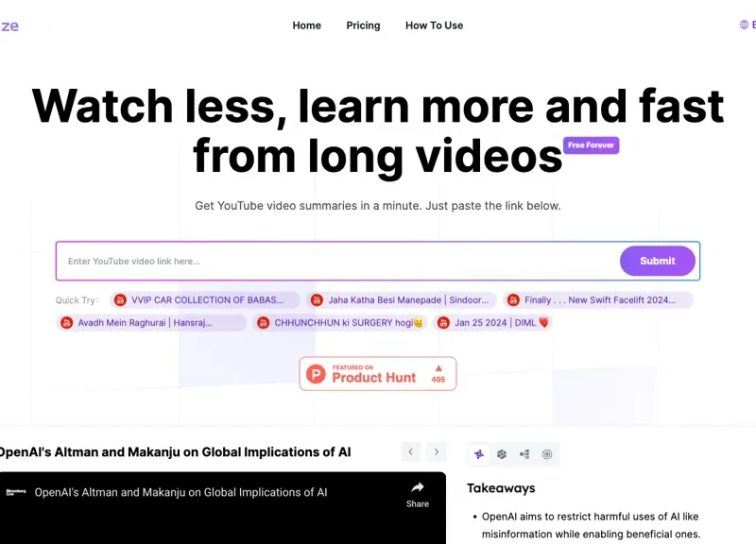Upvote the Product Hunt badge showing 405

[x=438, y=372]
